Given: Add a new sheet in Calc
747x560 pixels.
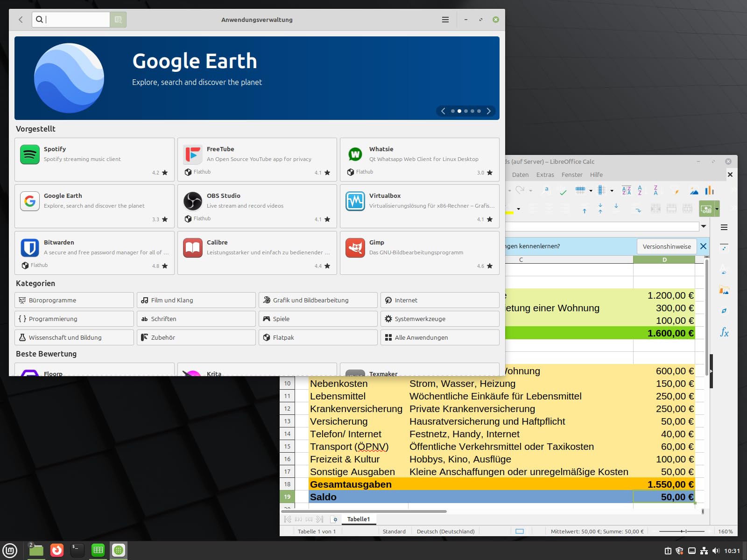Looking at the screenshot, I should tap(334, 519).
